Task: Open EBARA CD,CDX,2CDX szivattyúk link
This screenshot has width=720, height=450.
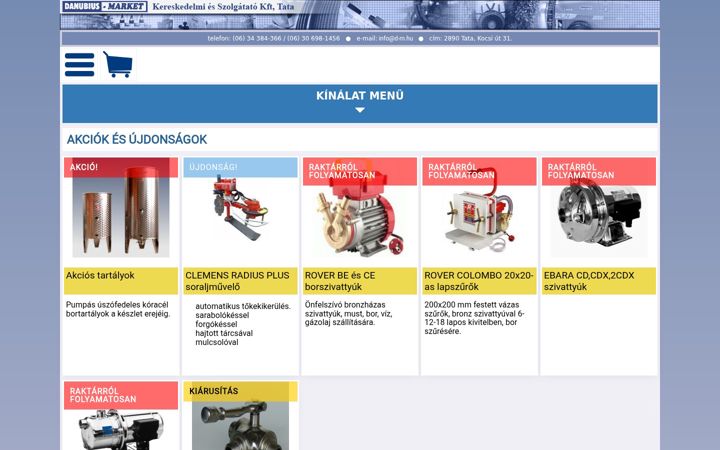Action: (x=589, y=281)
